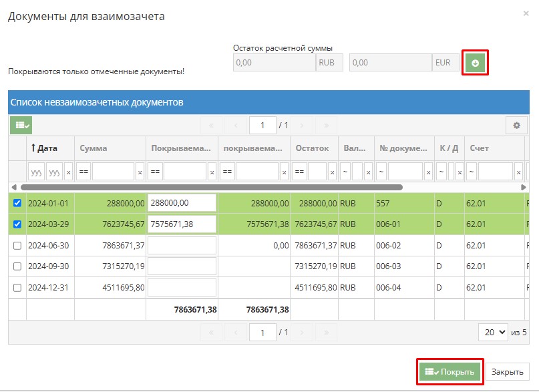Open rows-per-page dropdown showing 20
Screen dimensions: 539x392
[494, 332]
